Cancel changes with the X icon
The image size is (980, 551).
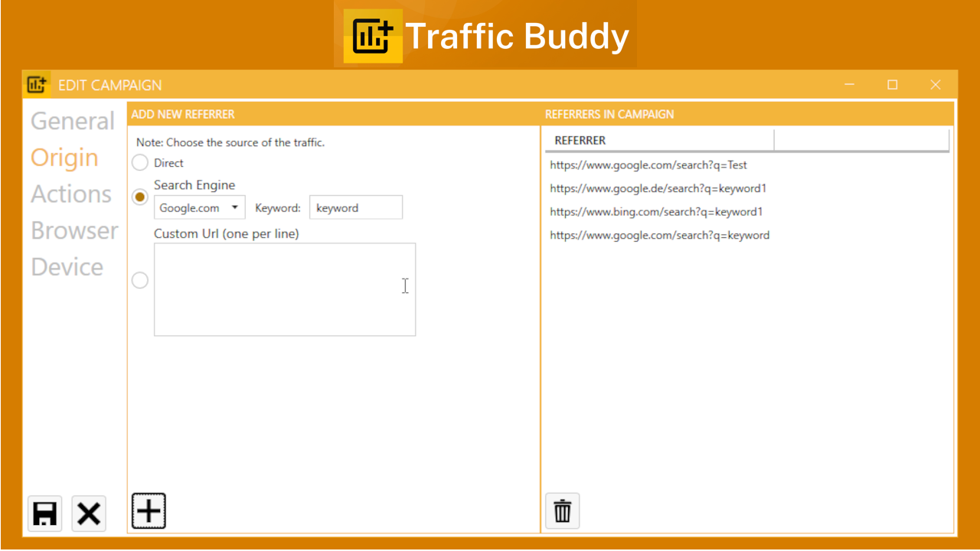(x=88, y=514)
